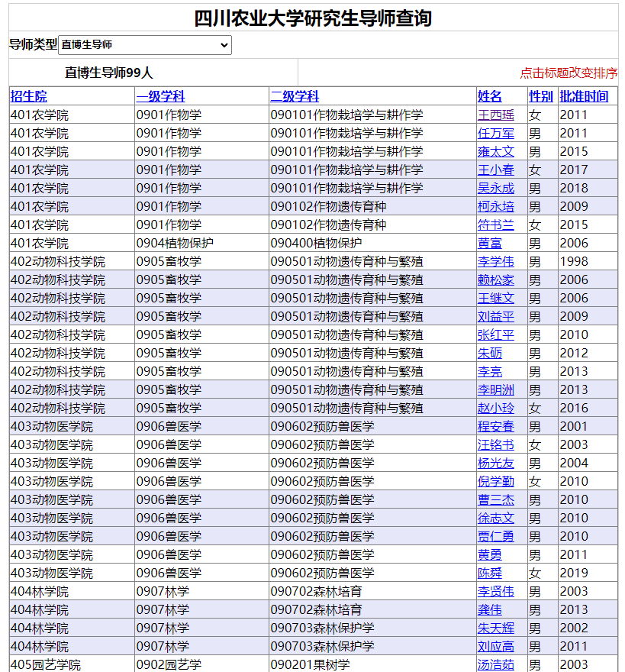Viewport: 625px width, 672px height.
Task: Select the 1998 approval year cell
Action: point(588,261)
